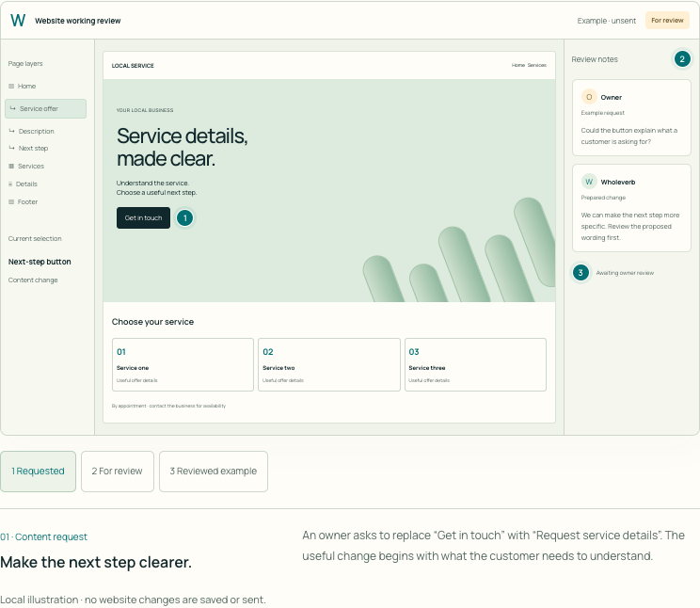Click the 'Current selection' label
The image size is (700, 608).
[35, 238]
